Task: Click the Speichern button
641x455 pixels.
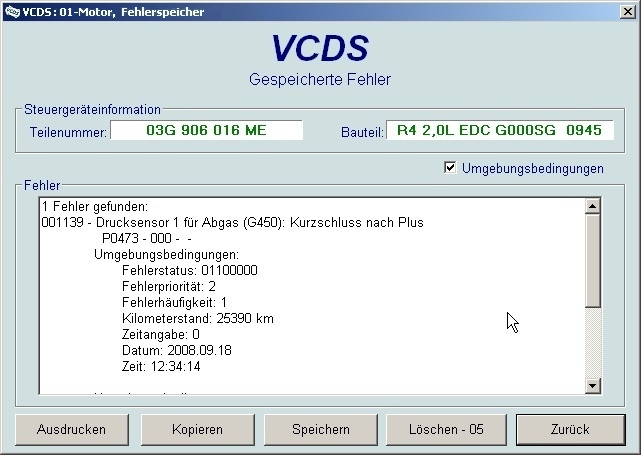Action: pyautogui.click(x=320, y=429)
